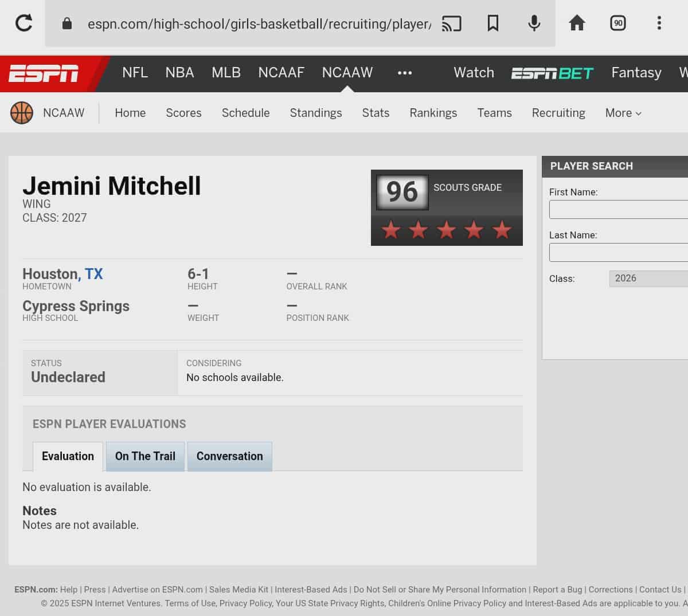Image resolution: width=688 pixels, height=616 pixels.
Task: Tap the browser reload icon
Action: (x=24, y=23)
